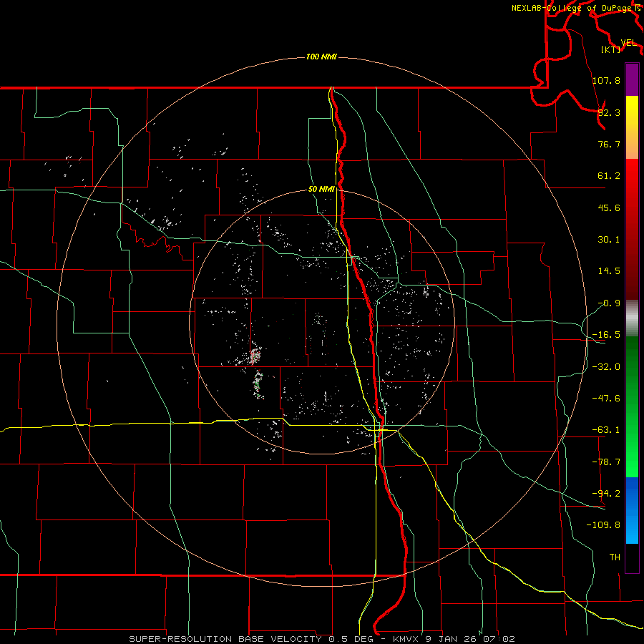Pick the purple segment of velocity color bar
Viewport: 644px width, 644px height.
(632, 79)
